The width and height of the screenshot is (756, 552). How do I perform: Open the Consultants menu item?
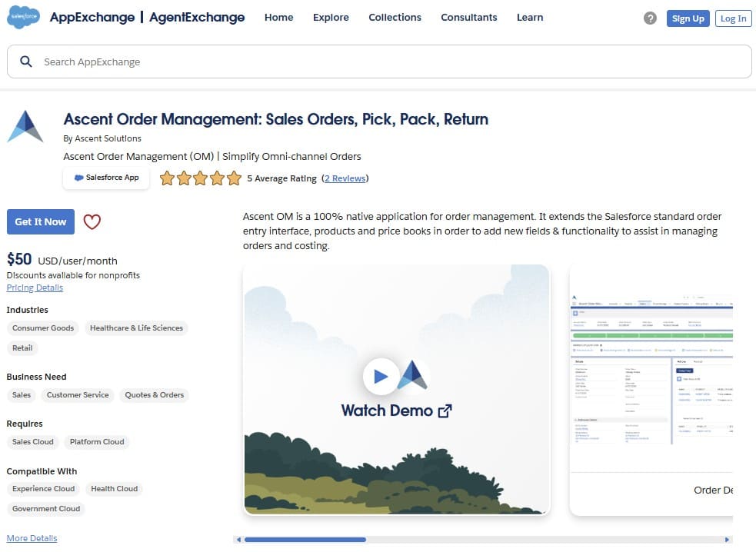pyautogui.click(x=468, y=18)
